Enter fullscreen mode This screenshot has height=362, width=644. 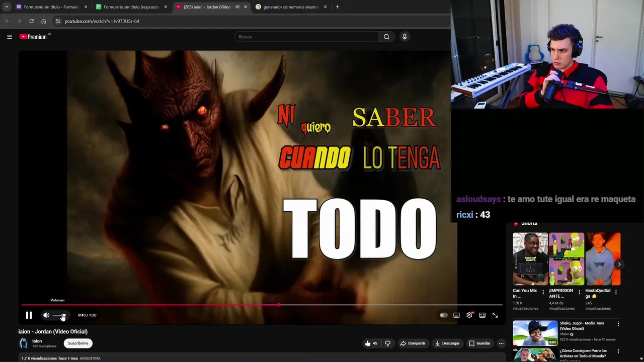495,315
